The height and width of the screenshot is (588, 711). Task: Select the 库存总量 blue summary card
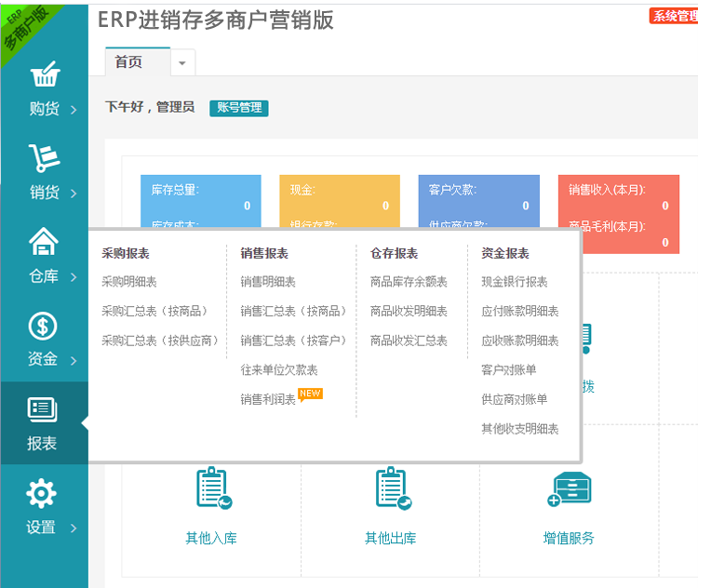coord(201,201)
